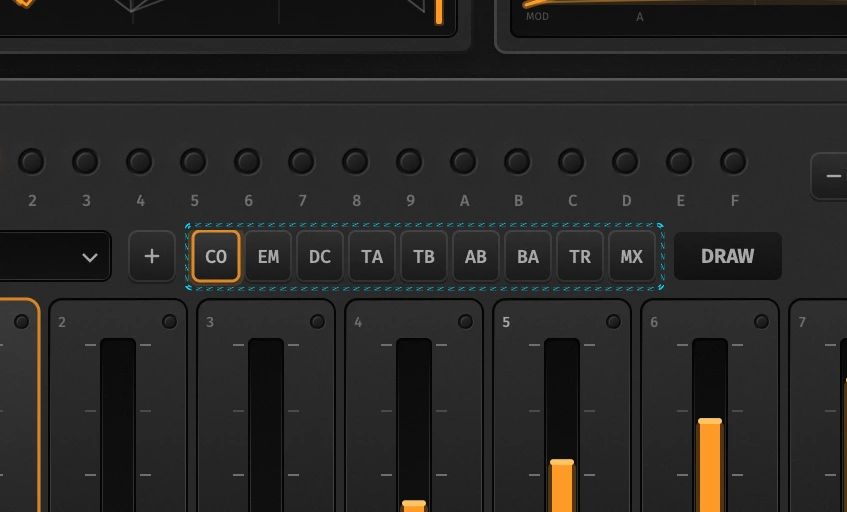
Task: Click the minus button at right edge
Action: [830, 177]
